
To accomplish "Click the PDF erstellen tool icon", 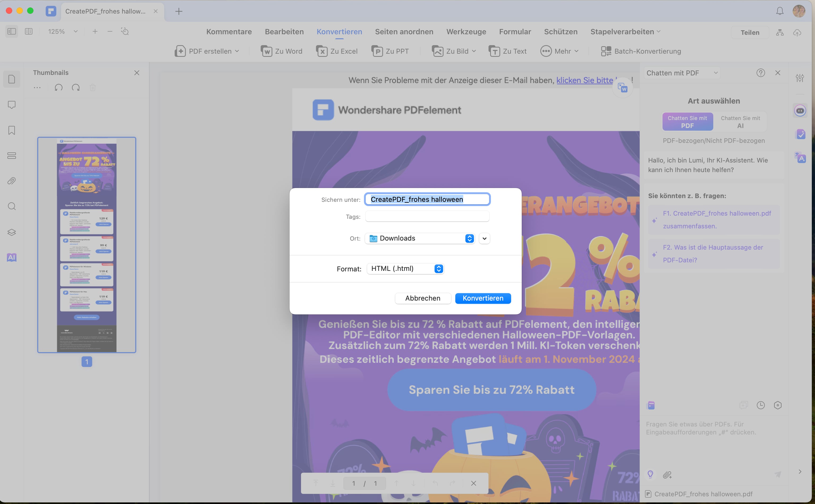I will 181,51.
